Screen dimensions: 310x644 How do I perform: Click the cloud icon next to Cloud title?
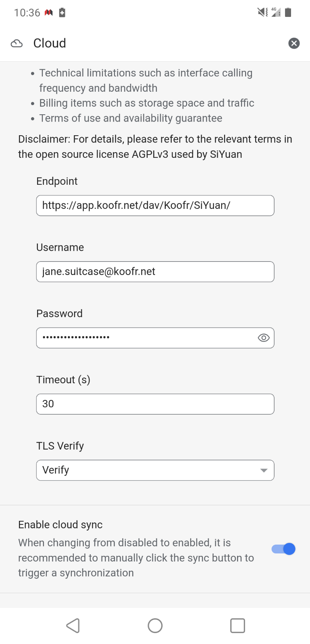tap(17, 43)
